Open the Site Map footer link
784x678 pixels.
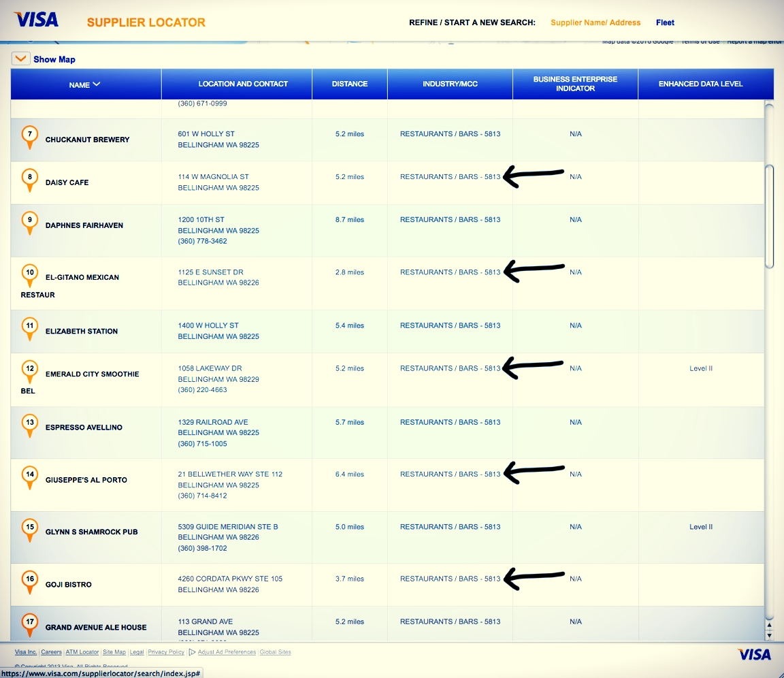coord(114,652)
